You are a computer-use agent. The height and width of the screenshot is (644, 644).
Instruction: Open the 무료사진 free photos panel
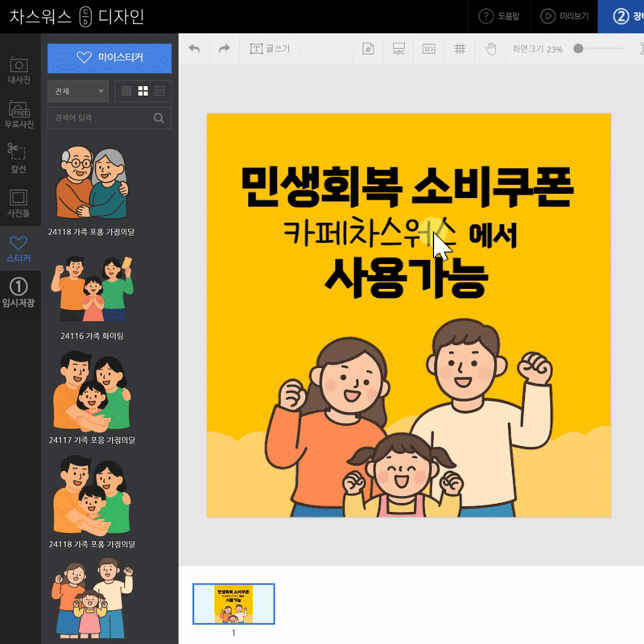pos(19,114)
